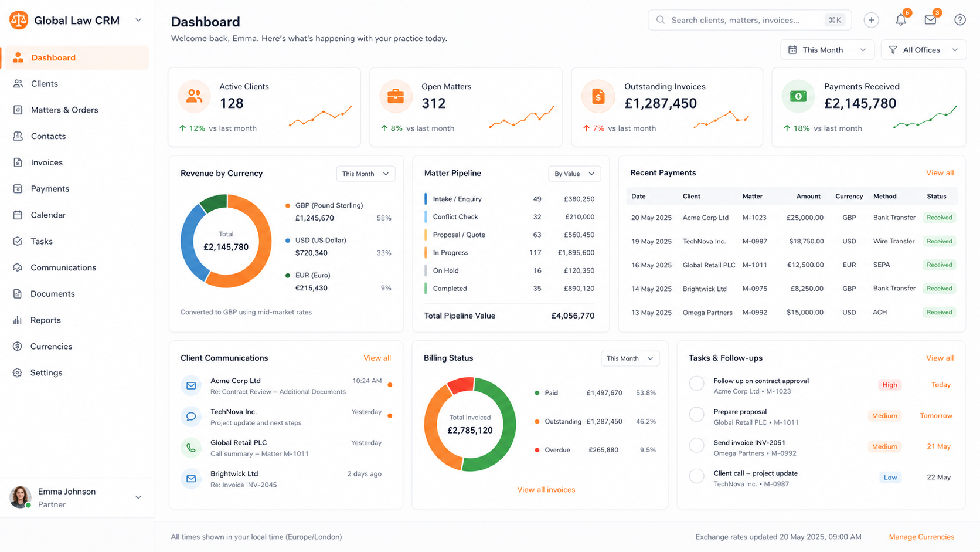Click the Omega Partners client cell
Viewport: 980px width, 552px height.
[707, 313]
